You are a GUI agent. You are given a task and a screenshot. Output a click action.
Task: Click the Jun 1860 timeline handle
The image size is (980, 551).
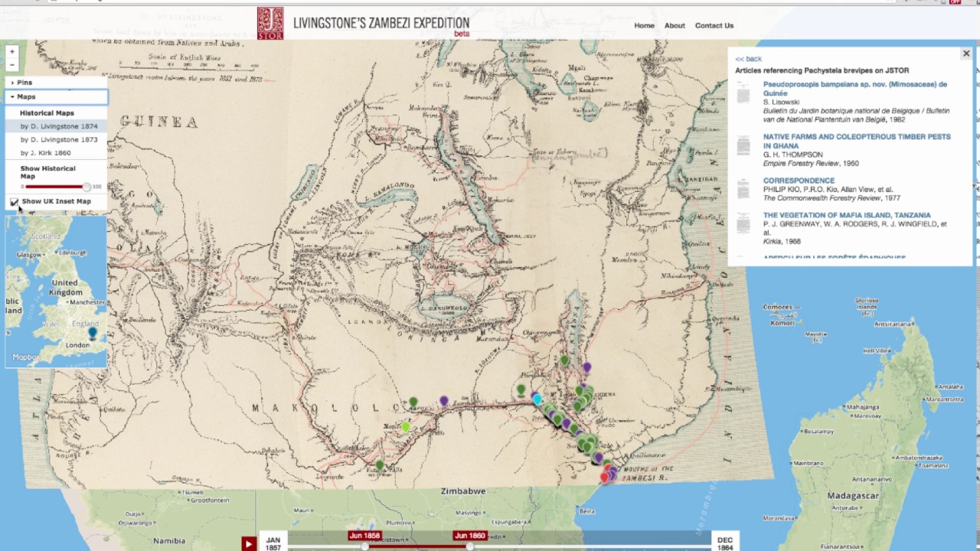click(469, 546)
